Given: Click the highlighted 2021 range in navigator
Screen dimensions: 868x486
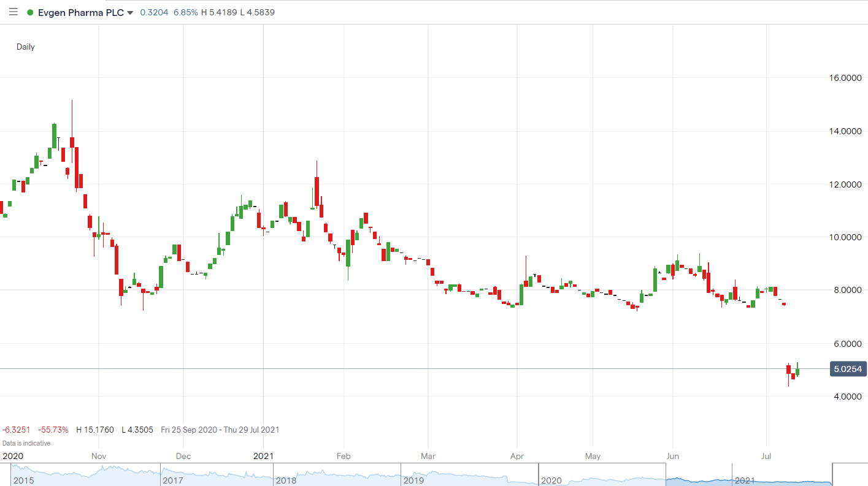Looking at the screenshot, I should [745, 481].
